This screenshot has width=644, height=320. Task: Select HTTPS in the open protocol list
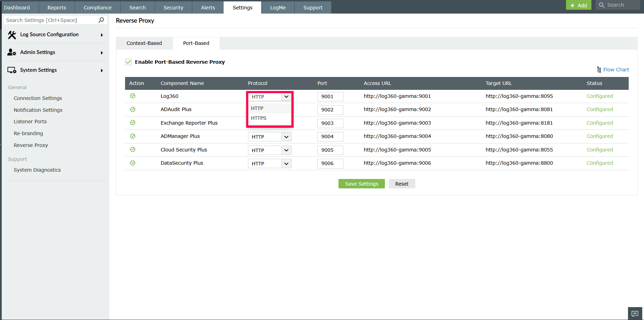pos(270,118)
